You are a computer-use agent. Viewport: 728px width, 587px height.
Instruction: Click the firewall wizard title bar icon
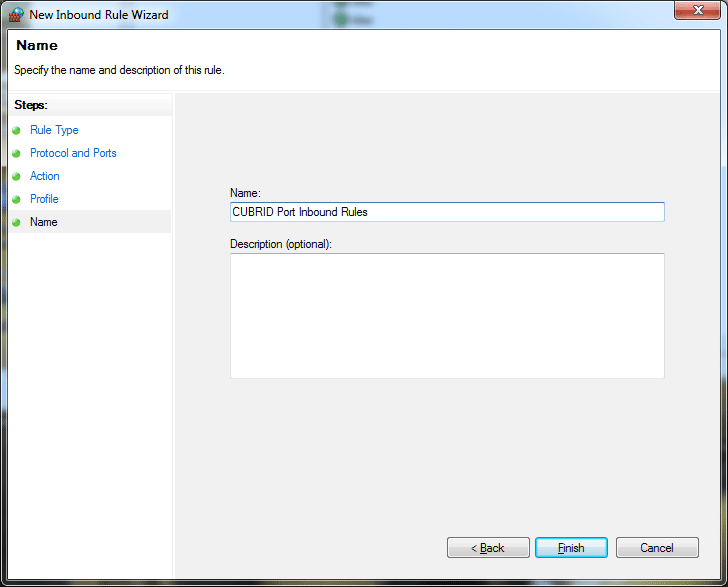[x=16, y=15]
